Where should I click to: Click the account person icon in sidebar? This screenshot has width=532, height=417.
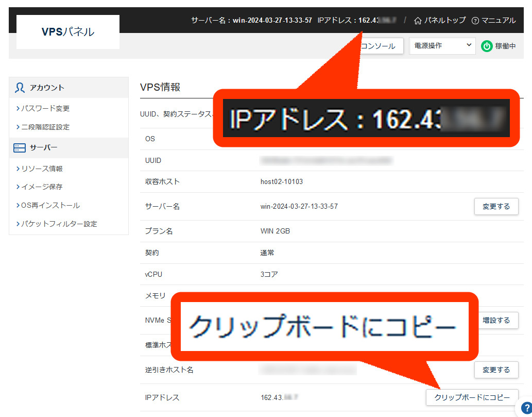point(20,87)
